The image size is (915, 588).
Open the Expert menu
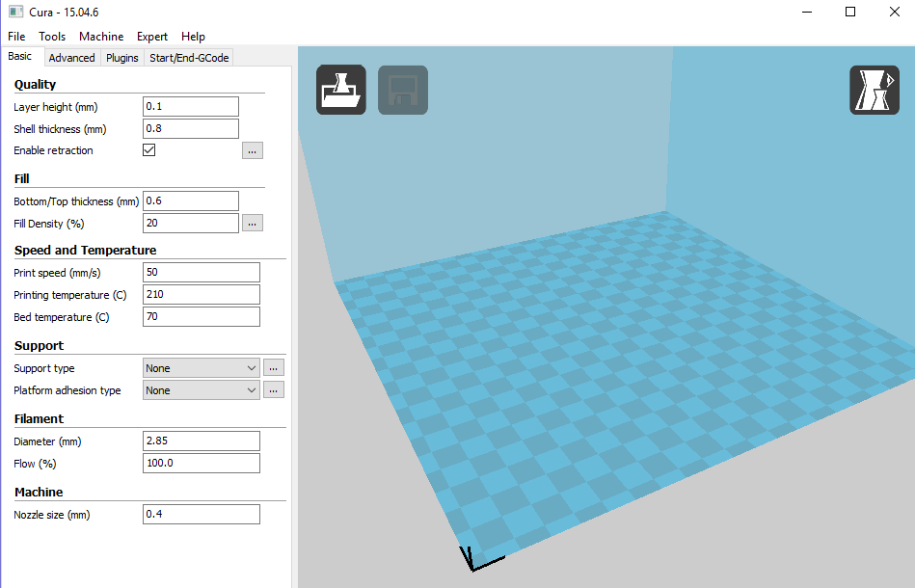coord(151,36)
